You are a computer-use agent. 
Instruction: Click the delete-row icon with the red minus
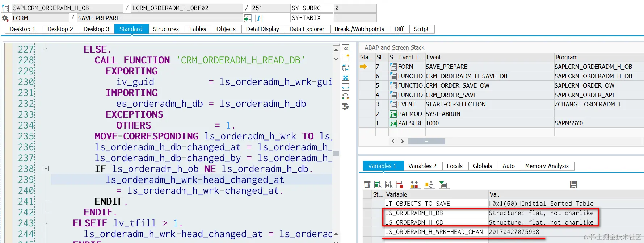[400, 185]
